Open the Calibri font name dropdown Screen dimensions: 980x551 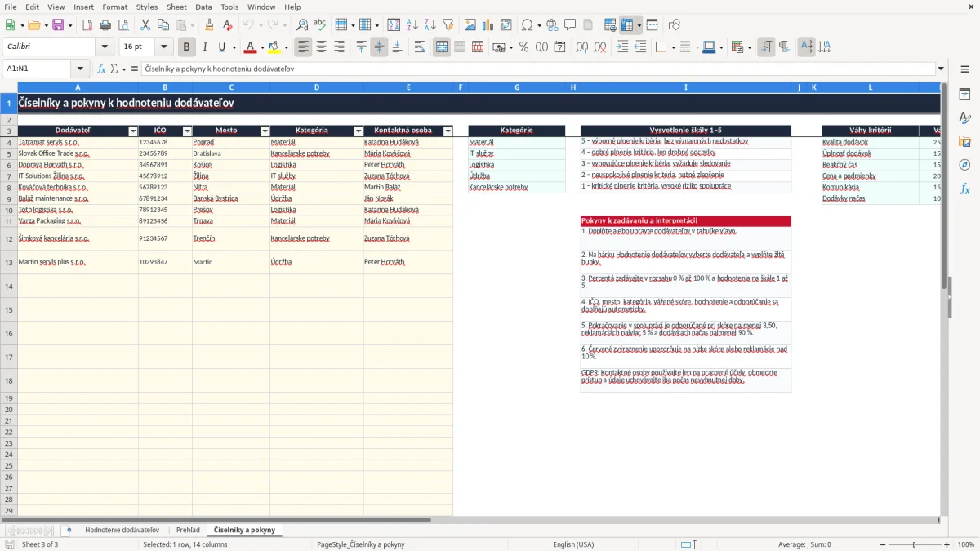click(x=105, y=47)
